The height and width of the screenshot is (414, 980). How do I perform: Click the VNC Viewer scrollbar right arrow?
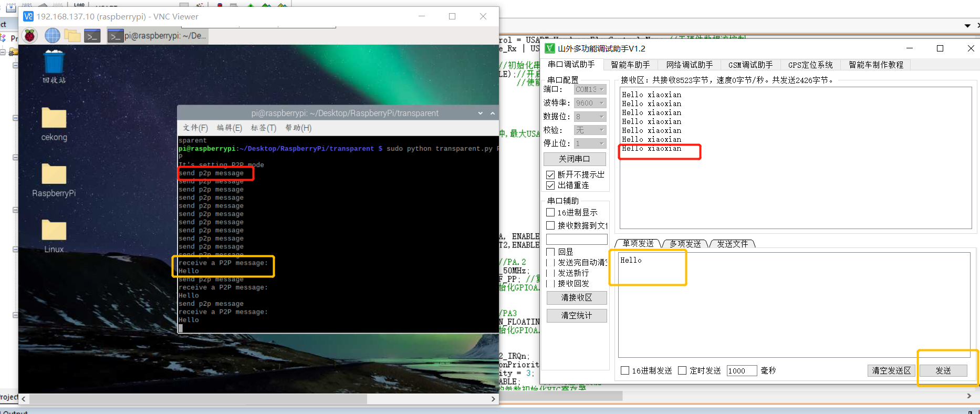pos(493,399)
